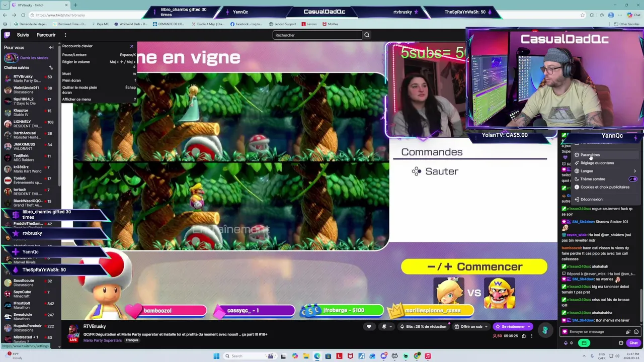Open DarthArcusal channel in sidebar

29,135
